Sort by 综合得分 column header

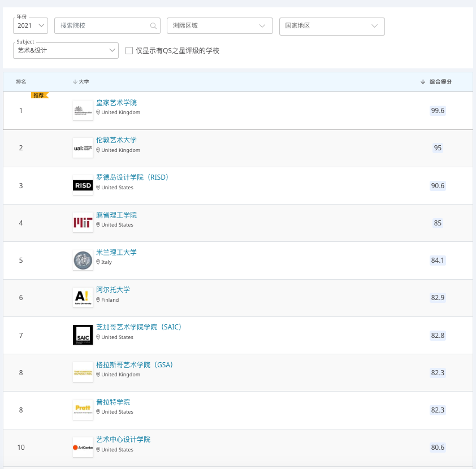(436, 81)
